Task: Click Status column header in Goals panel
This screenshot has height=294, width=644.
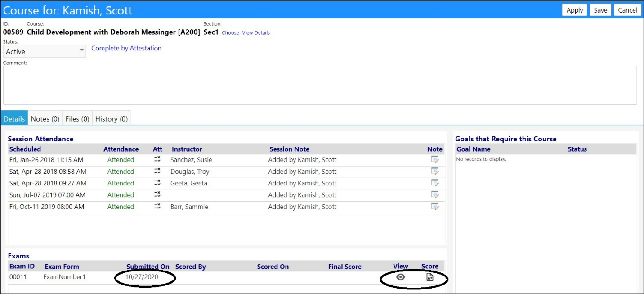Action: click(x=577, y=149)
